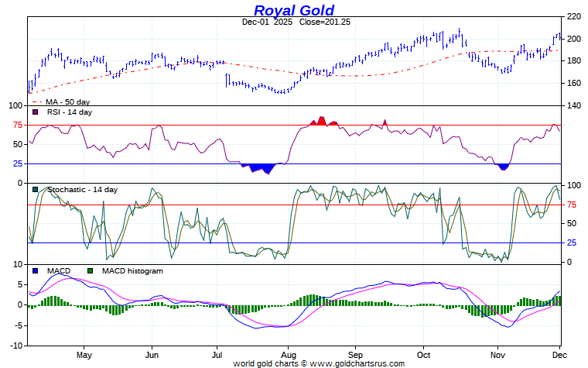Click the 160 price axis label
588x368 pixels.
574,83
